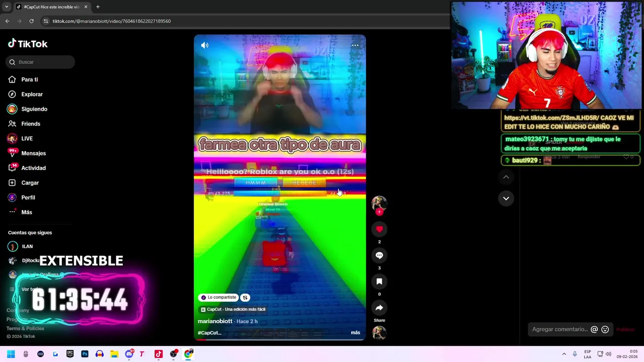
Task: Open the browser tab search dropdown
Action: (7, 7)
